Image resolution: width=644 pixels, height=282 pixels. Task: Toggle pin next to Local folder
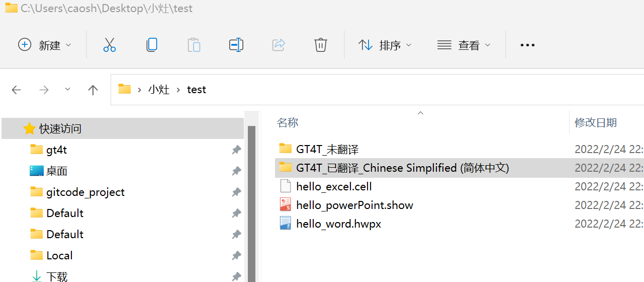point(236,255)
